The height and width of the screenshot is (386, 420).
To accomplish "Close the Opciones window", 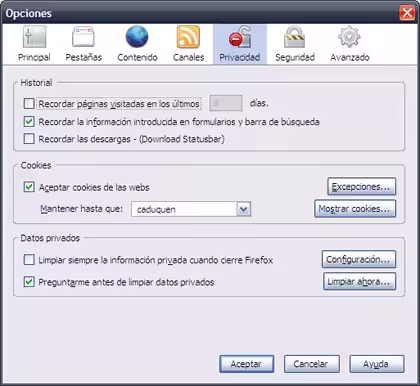I will coord(407,13).
